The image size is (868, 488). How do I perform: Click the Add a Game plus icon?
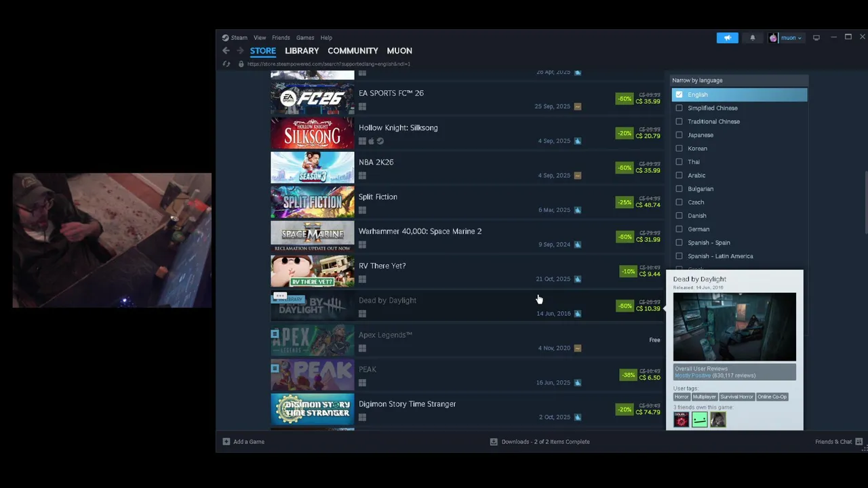226,442
